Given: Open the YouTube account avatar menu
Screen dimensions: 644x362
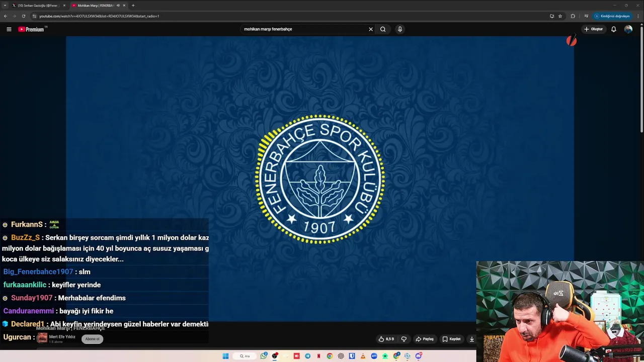Looking at the screenshot, I should (x=628, y=29).
